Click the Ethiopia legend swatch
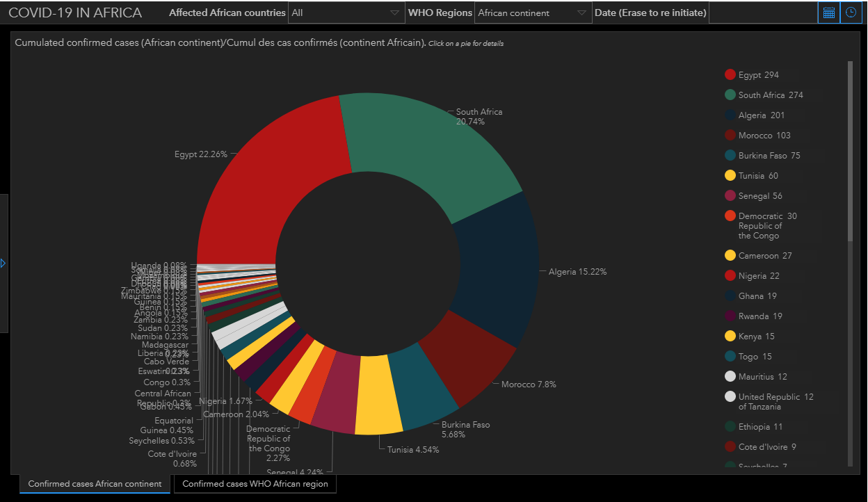Viewport: 868px width, 502px height. pos(730,427)
